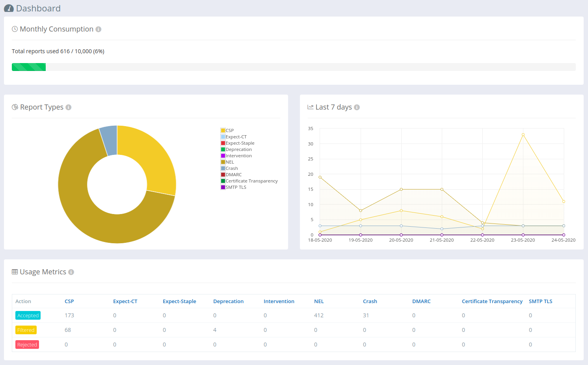The height and width of the screenshot is (365, 588).
Task: Open the Expect-CT column link
Action: pos(125,301)
